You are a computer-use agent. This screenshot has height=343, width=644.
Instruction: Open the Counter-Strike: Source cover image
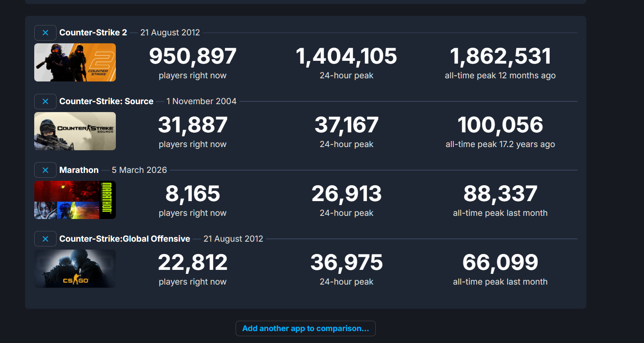point(75,131)
